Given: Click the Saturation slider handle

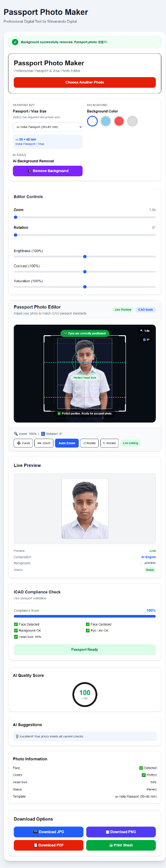Looking at the screenshot, I should point(85,287).
